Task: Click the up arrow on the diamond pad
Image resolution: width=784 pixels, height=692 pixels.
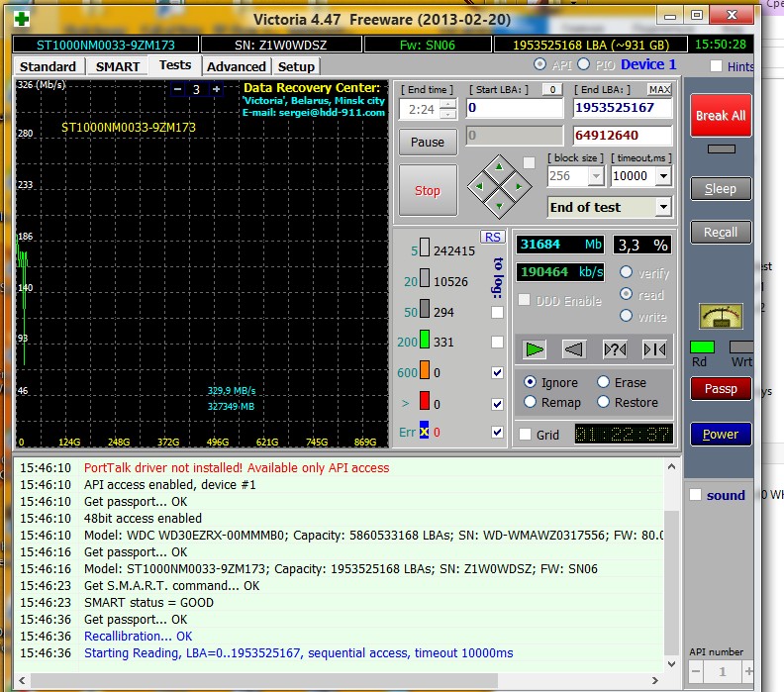Action: point(500,165)
